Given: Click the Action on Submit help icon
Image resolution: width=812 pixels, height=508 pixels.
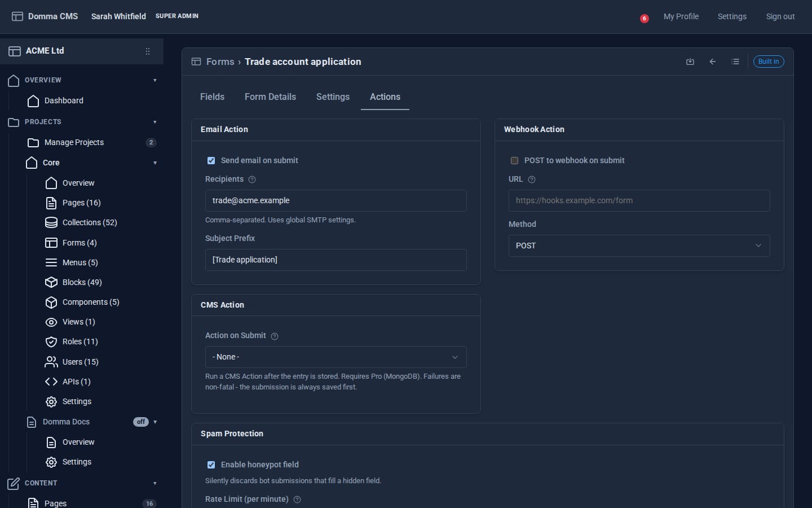Looking at the screenshot, I should pos(275,336).
